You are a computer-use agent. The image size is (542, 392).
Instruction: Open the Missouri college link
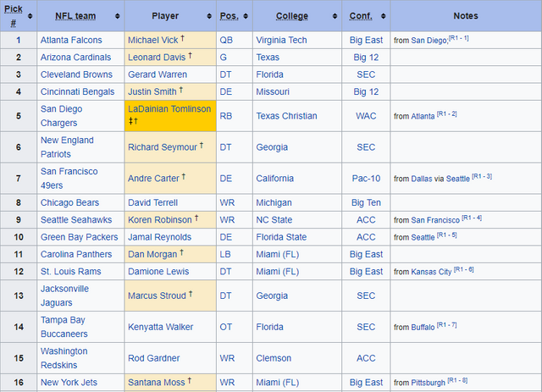point(273,92)
